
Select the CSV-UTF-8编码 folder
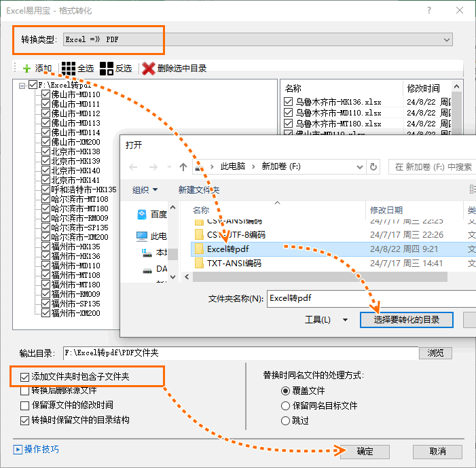click(x=230, y=235)
